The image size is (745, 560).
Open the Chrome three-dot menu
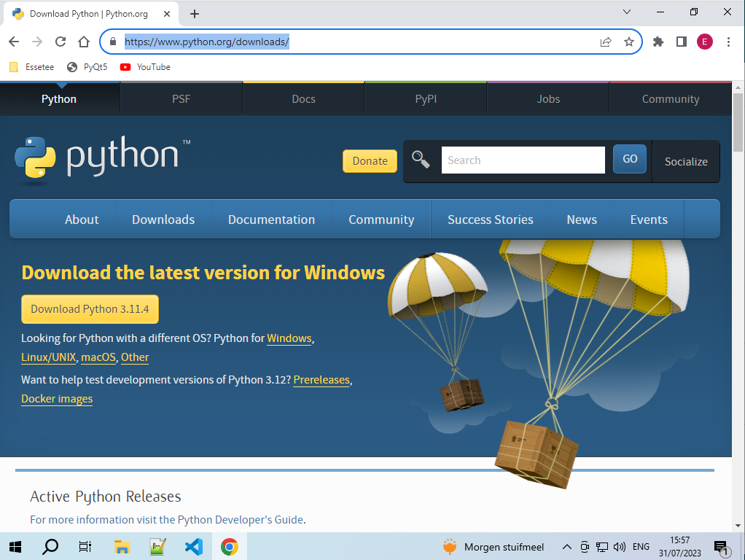click(x=728, y=42)
